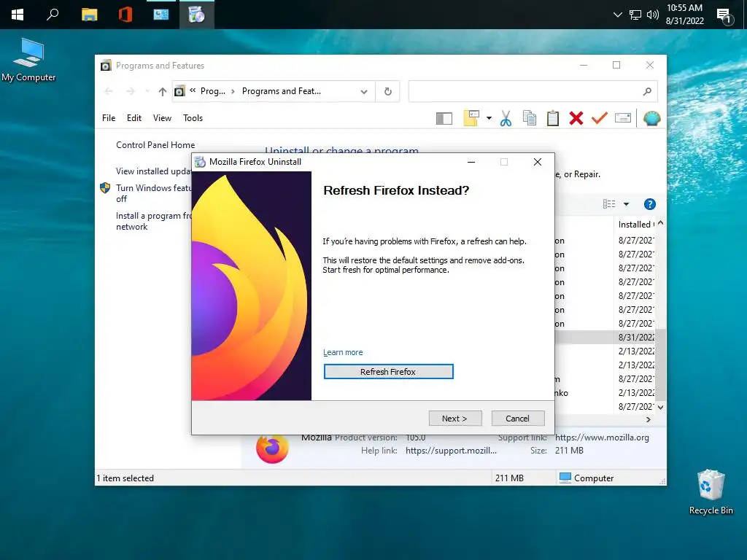Open recent locations dropdown arrow
Screen dimensions: 747x560
coord(147,91)
